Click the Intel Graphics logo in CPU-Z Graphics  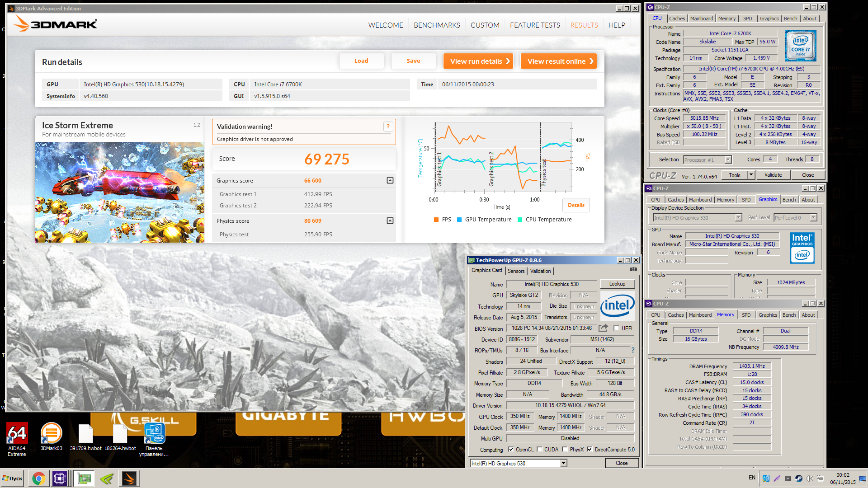[802, 248]
